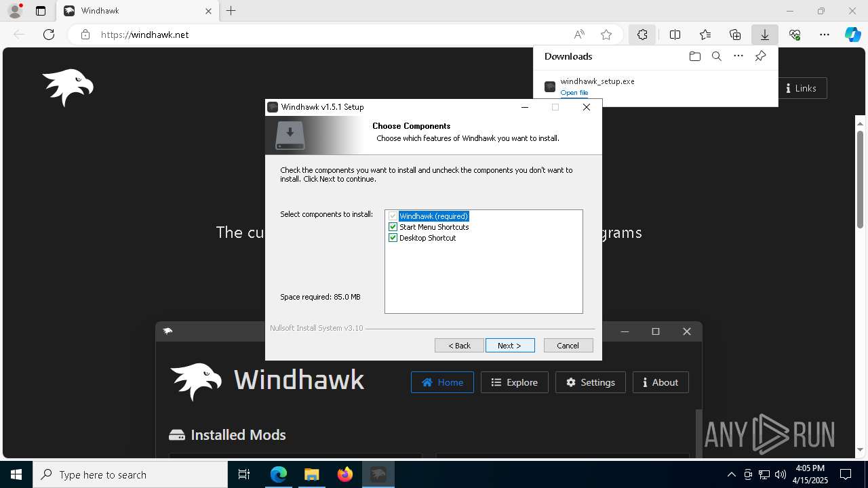Viewport: 868px width, 488px height.
Task: Launch Copilot from the toolbar
Action: coord(852,35)
